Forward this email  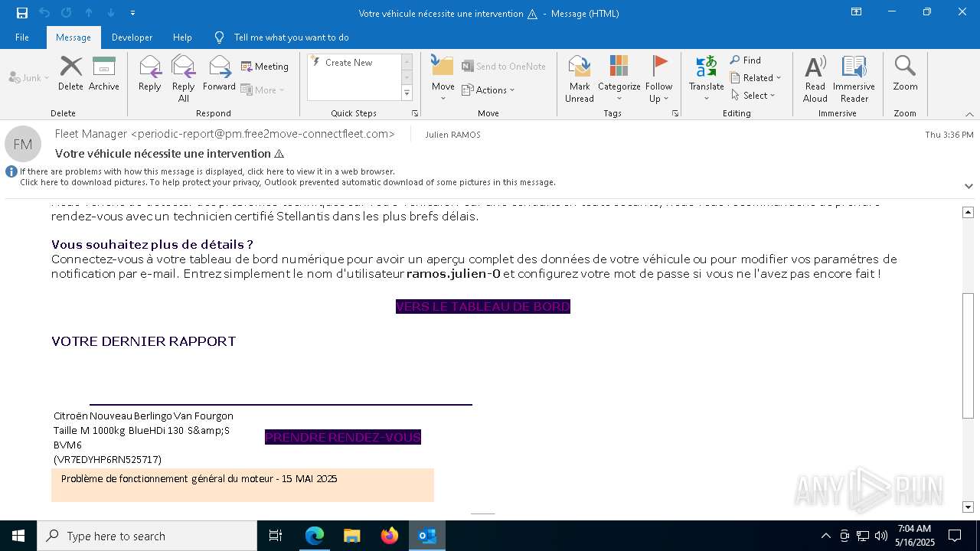pyautogui.click(x=220, y=73)
